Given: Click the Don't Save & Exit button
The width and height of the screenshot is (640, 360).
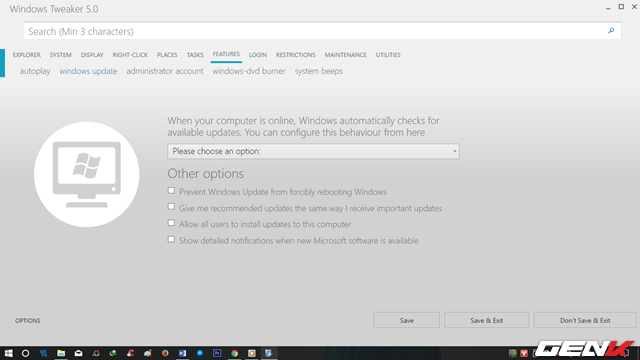Looking at the screenshot, I should click(585, 320).
